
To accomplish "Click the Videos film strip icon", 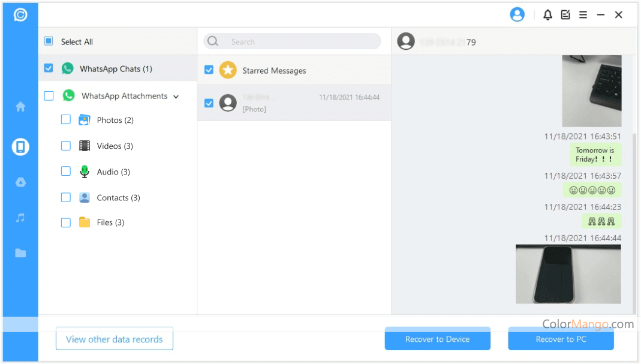I will [84, 146].
